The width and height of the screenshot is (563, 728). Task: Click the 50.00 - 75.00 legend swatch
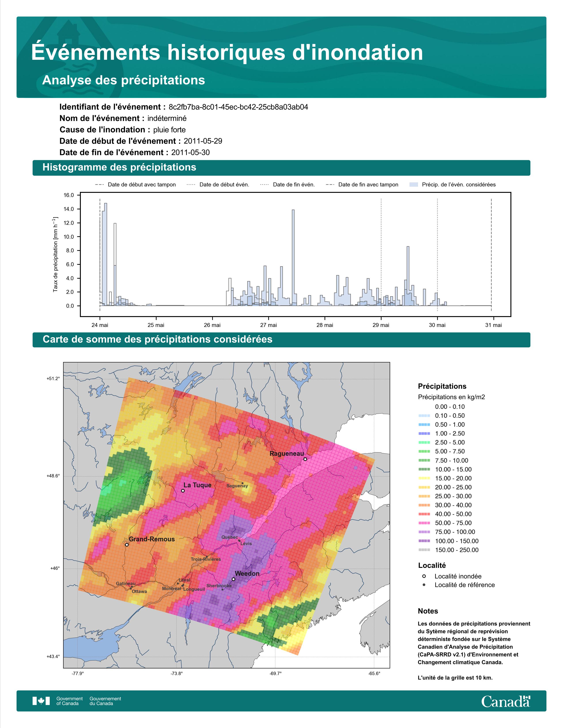(x=424, y=523)
